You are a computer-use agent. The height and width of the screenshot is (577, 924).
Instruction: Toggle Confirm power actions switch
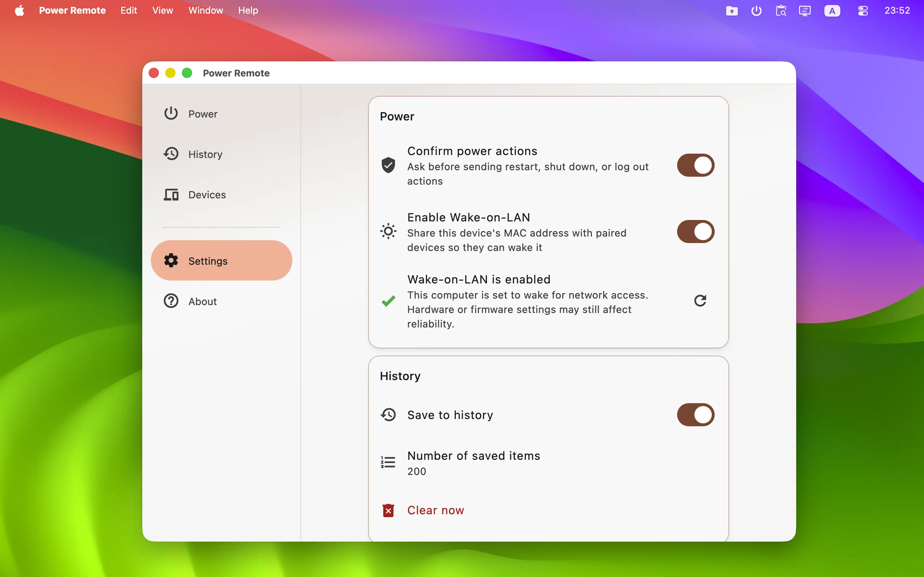696,165
